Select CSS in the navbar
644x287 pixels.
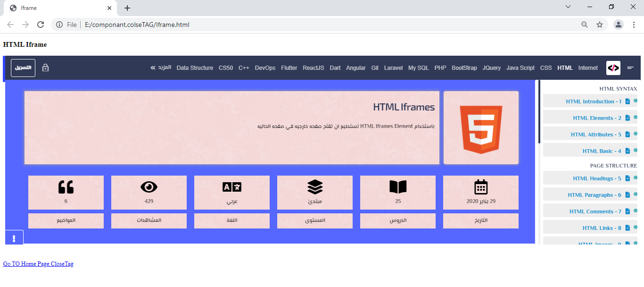tap(546, 68)
